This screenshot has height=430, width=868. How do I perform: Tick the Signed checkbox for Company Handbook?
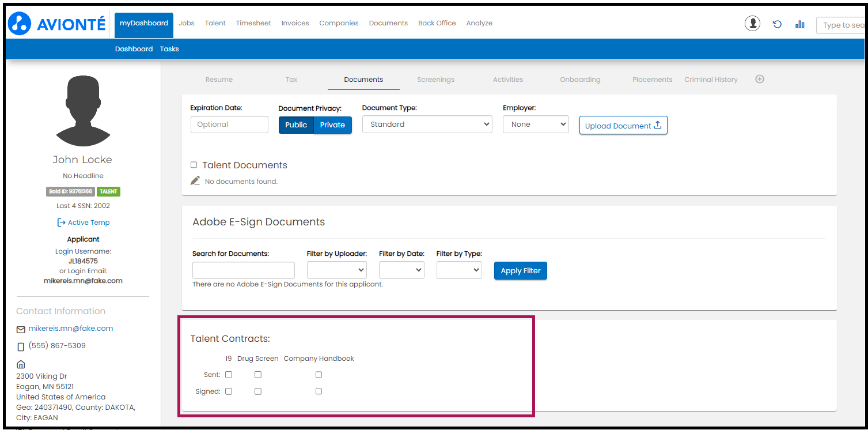[x=319, y=391]
